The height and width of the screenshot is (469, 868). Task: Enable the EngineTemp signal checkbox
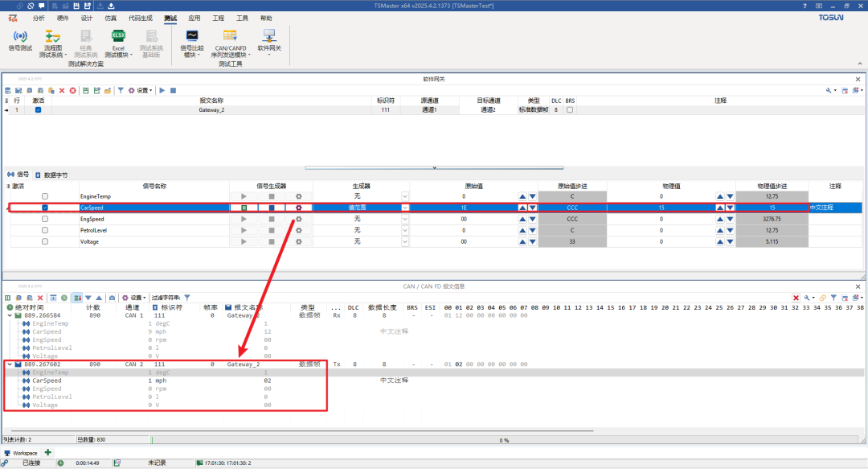45,196
